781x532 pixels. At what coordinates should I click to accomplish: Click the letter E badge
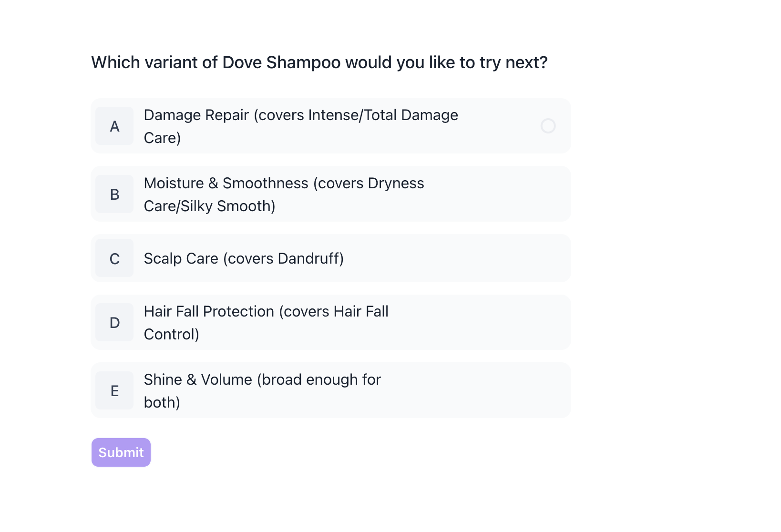point(114,391)
